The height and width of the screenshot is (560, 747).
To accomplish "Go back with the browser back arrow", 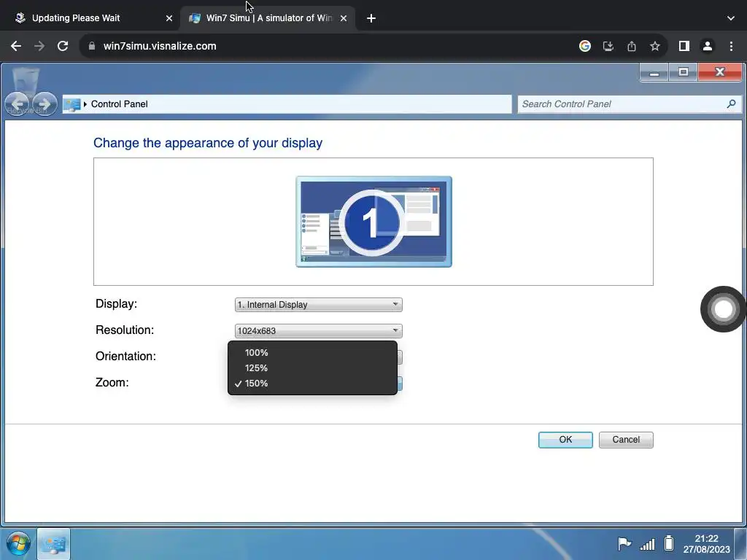I will point(16,46).
